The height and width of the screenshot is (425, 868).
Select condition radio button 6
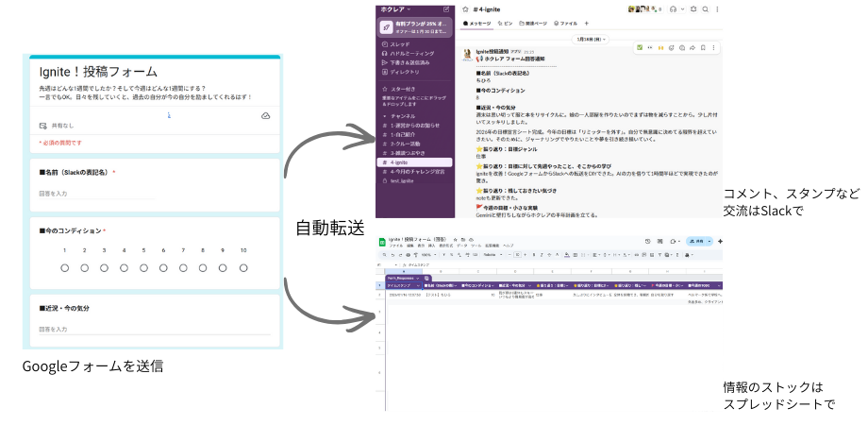click(163, 268)
